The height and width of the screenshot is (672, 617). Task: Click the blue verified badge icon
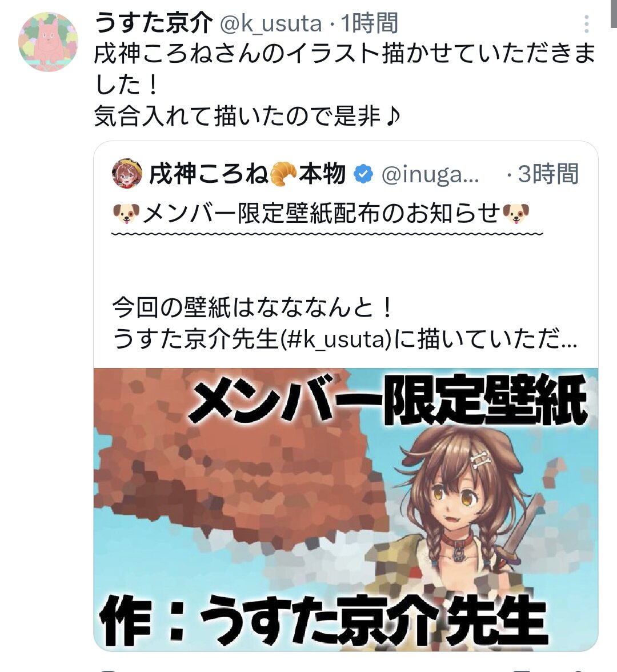pos(363,174)
